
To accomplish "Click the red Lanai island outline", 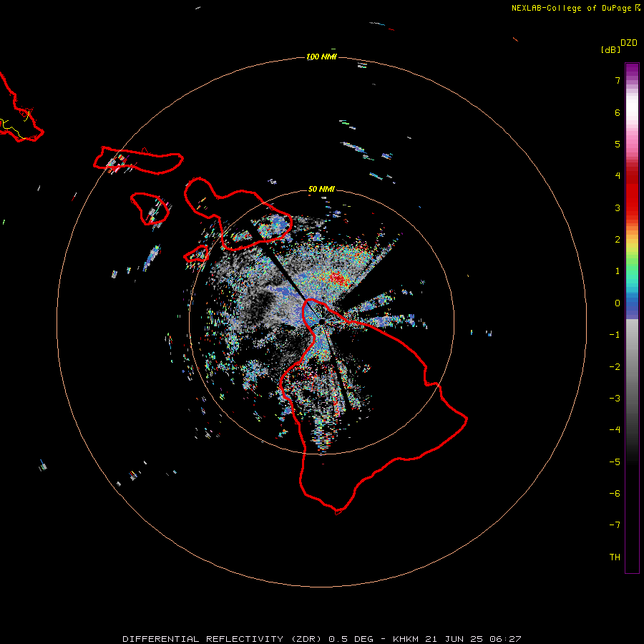I will (150, 209).
